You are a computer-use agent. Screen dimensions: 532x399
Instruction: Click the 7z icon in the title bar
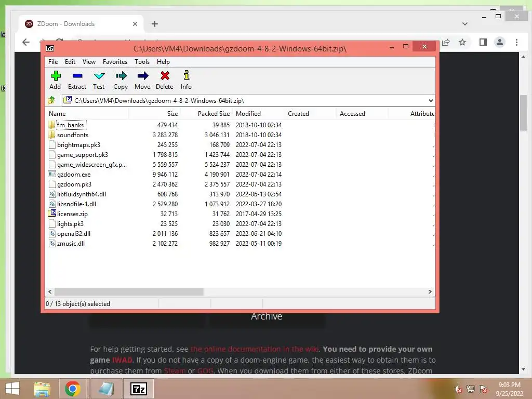coord(50,48)
